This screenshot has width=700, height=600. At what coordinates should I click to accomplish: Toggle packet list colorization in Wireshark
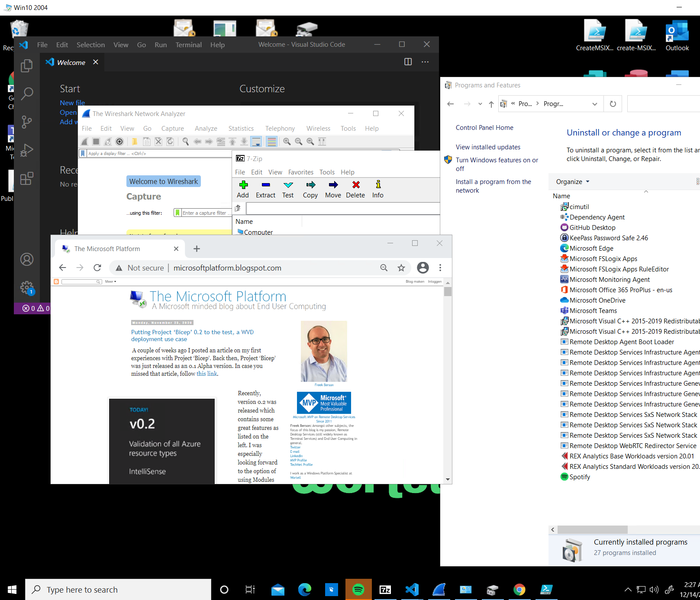click(x=271, y=142)
